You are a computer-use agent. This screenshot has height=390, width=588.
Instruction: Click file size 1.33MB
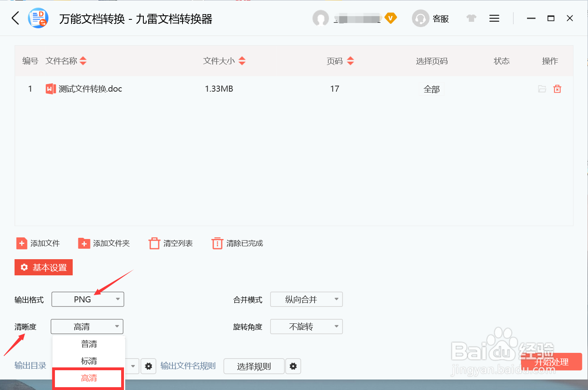pyautogui.click(x=219, y=89)
